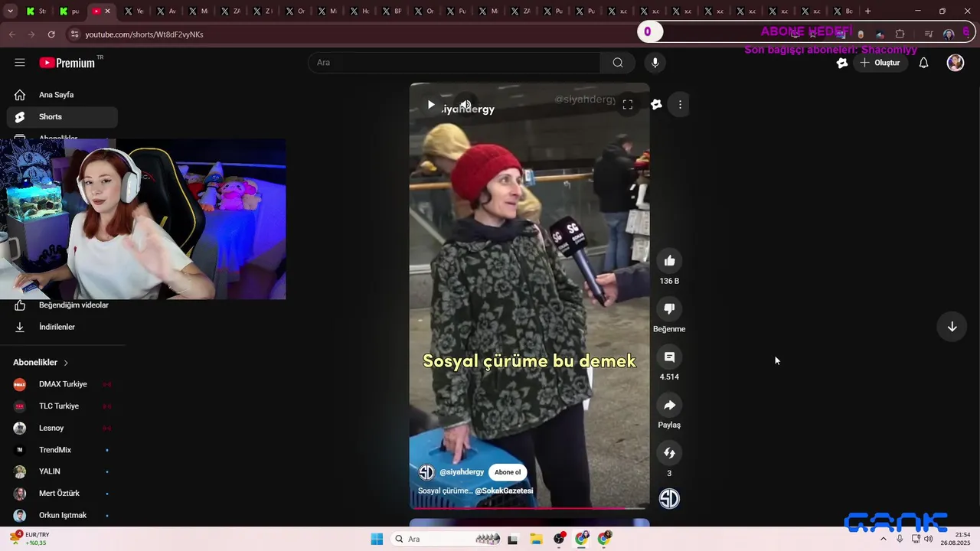Open taskbar volume speaker icon
980x551 pixels.
[929, 540]
